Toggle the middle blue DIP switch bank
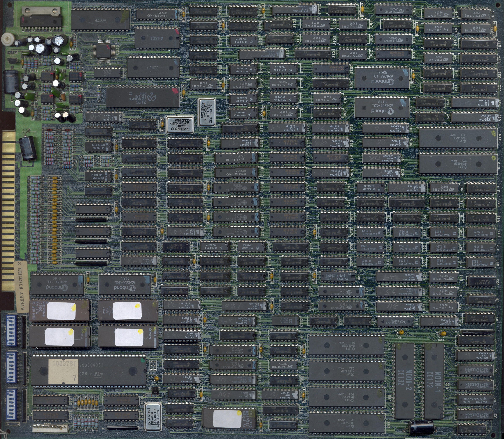 click(x=11, y=368)
